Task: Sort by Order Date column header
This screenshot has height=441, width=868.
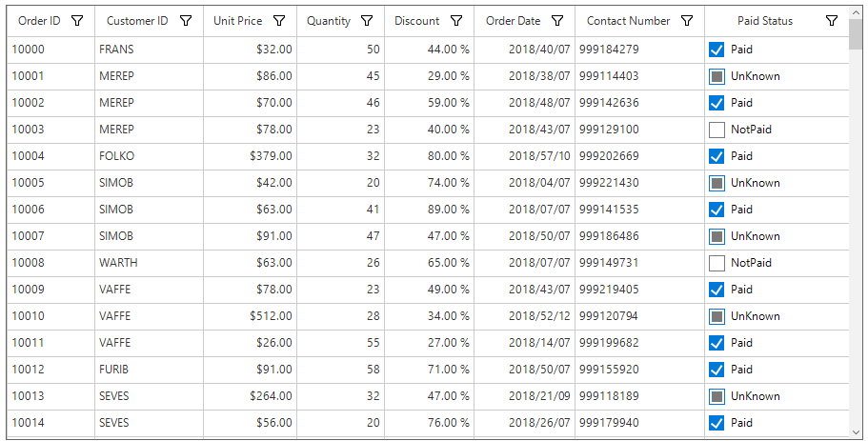Action: (x=514, y=21)
